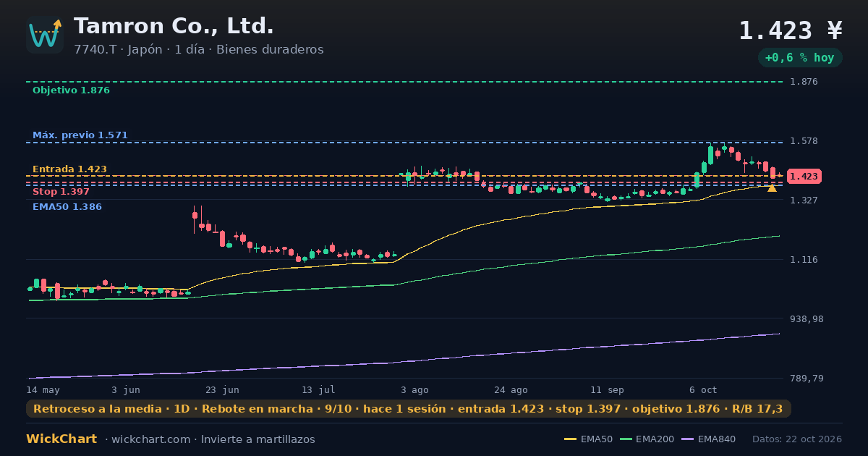Click the orange triangle signal marker
The image size is (868, 456).
pos(772,188)
